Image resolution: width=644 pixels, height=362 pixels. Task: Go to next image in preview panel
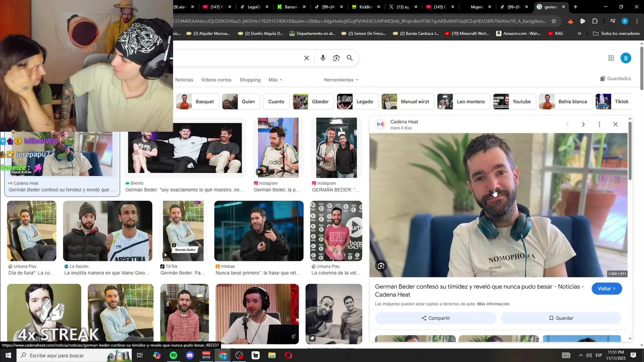point(583,124)
